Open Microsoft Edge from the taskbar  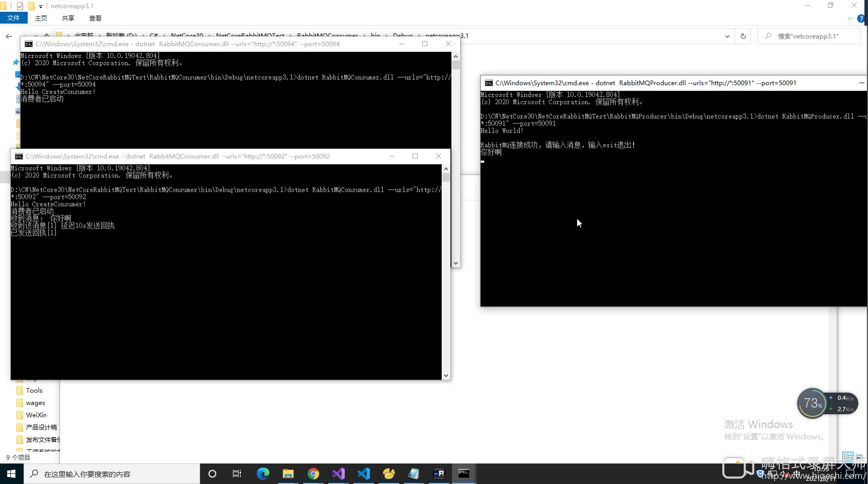tap(263, 474)
